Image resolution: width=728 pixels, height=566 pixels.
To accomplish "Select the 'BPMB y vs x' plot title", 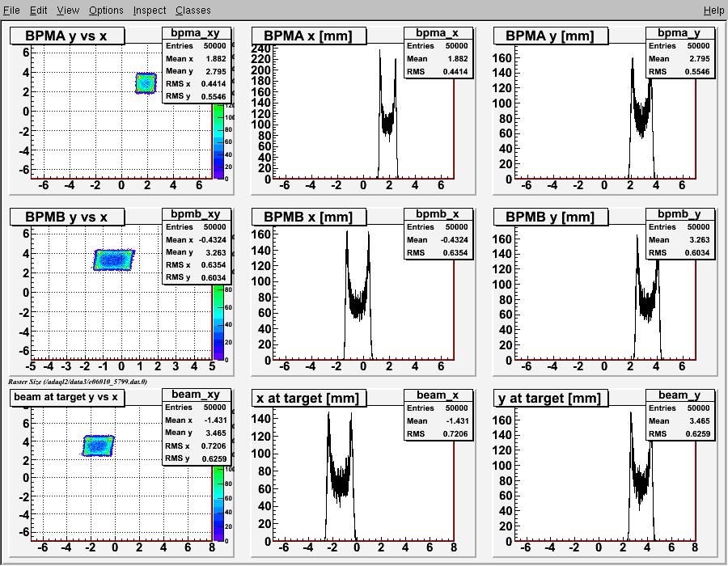I will pyautogui.click(x=67, y=217).
